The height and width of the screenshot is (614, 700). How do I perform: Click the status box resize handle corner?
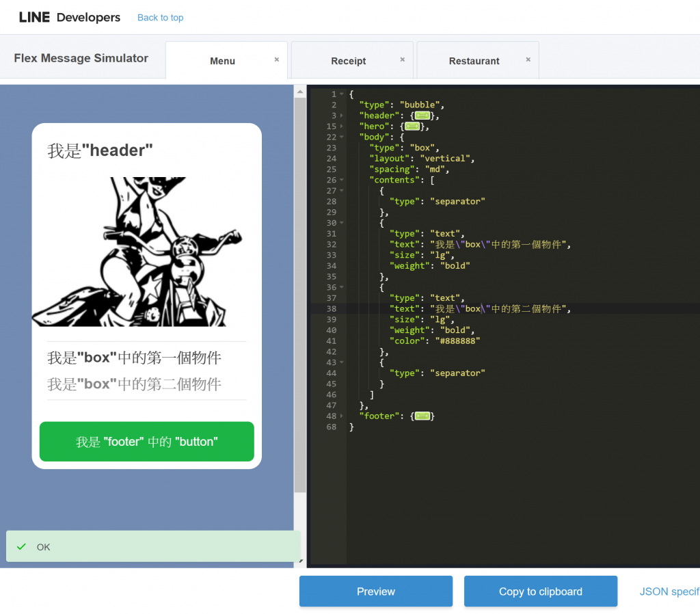pyautogui.click(x=301, y=561)
